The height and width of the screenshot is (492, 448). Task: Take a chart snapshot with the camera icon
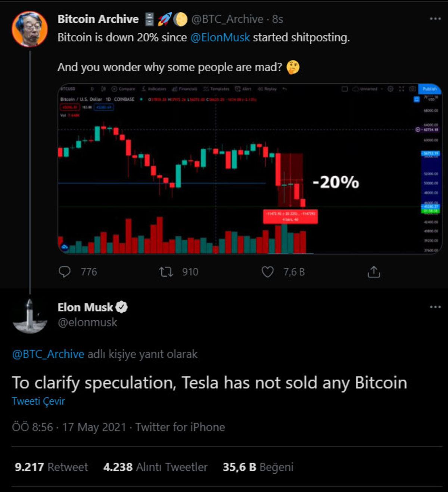coord(412,89)
